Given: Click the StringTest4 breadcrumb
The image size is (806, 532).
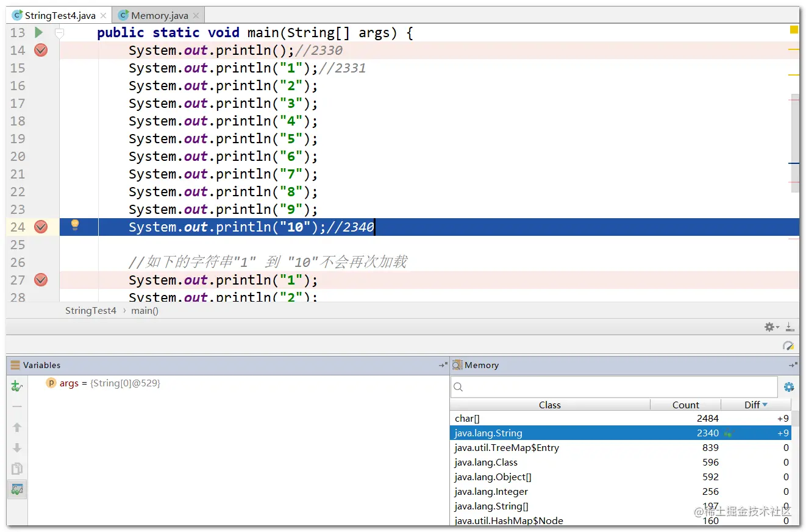Looking at the screenshot, I should pyautogui.click(x=91, y=311).
